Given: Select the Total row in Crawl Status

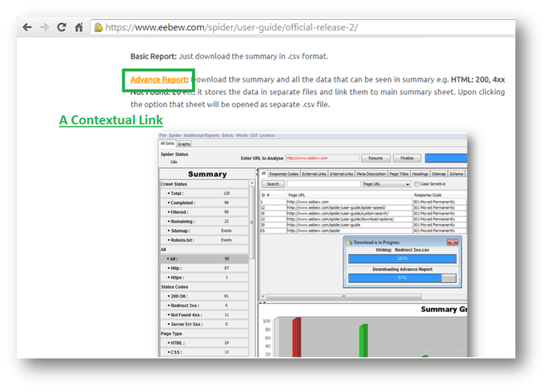Looking at the screenshot, I should click(x=205, y=194).
